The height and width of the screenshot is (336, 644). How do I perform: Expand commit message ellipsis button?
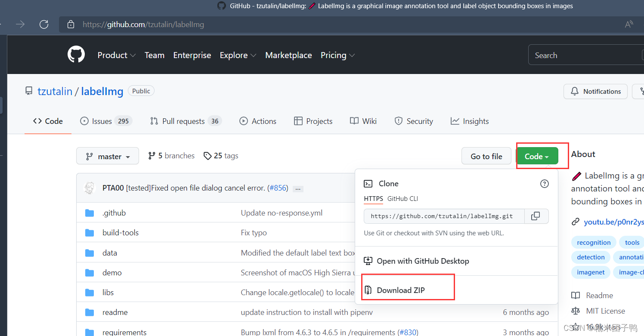point(298,188)
